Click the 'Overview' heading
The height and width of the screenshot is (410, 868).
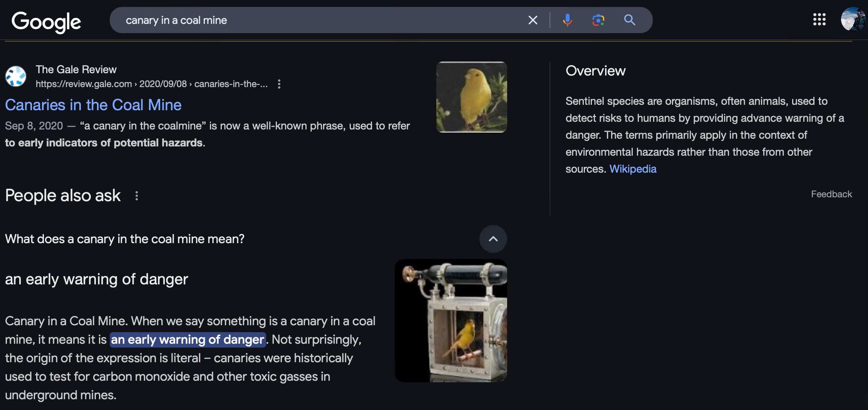(595, 71)
